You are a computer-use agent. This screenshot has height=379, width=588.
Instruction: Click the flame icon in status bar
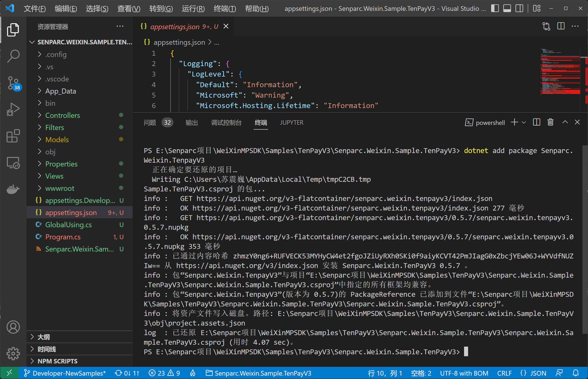pos(193,373)
